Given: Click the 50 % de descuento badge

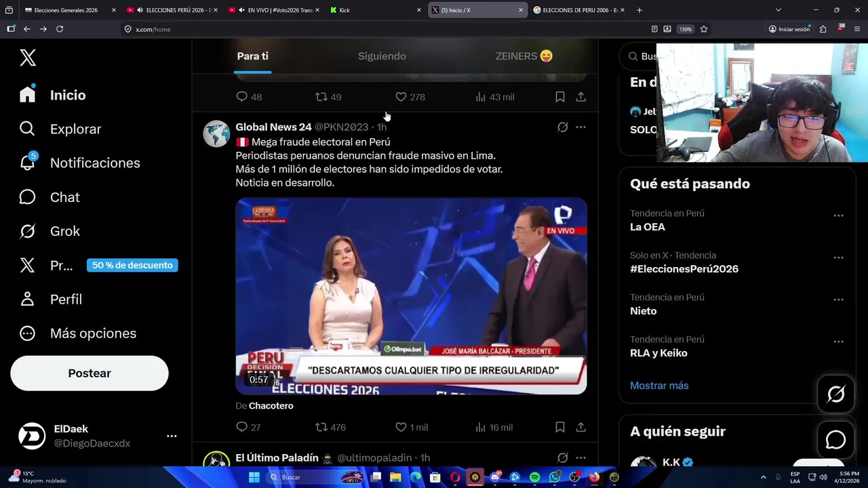Looking at the screenshot, I should point(132,265).
